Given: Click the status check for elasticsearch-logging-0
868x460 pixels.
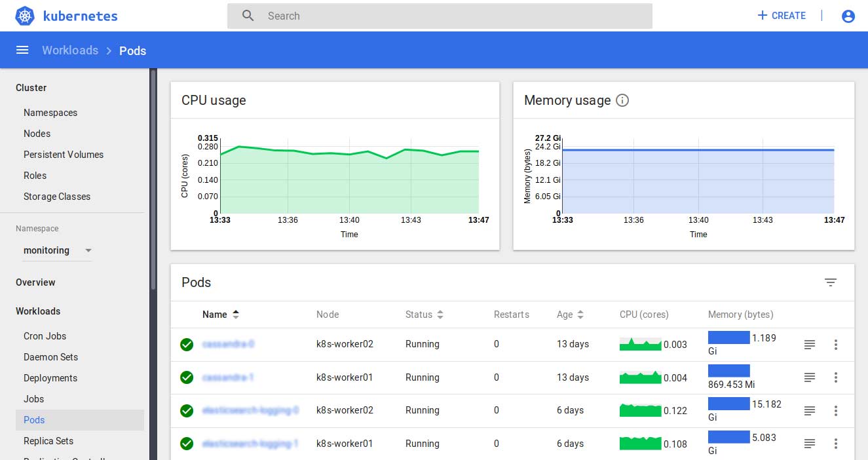Looking at the screenshot, I should pos(187,411).
